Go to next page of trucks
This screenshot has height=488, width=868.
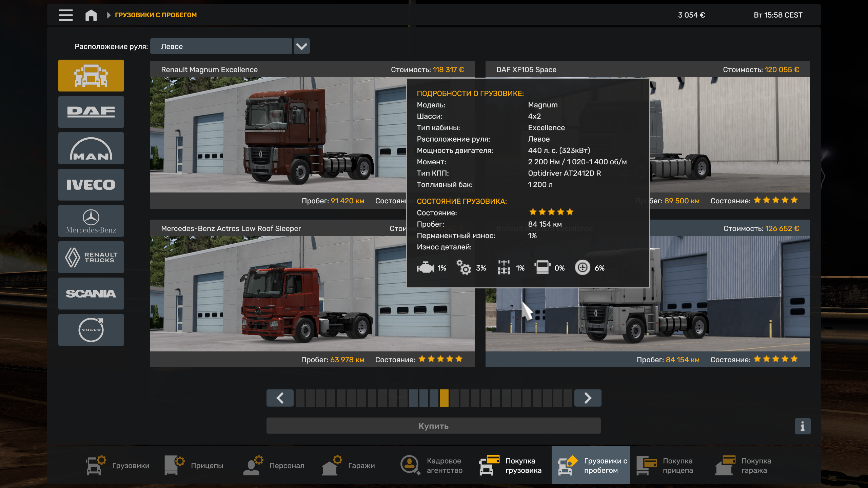click(x=588, y=398)
